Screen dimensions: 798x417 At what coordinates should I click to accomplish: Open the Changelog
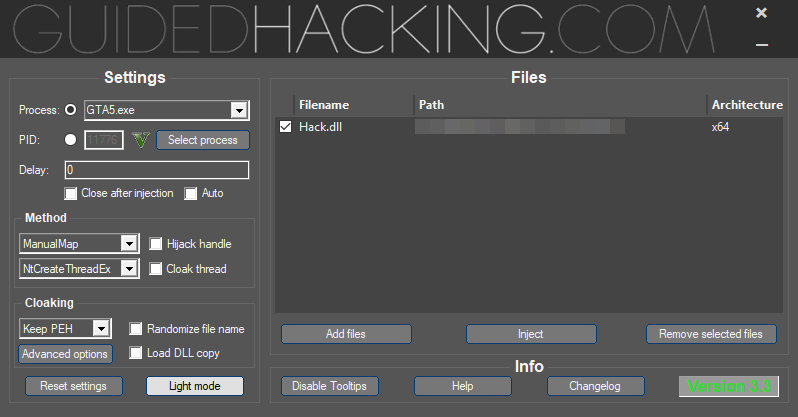coord(595,386)
